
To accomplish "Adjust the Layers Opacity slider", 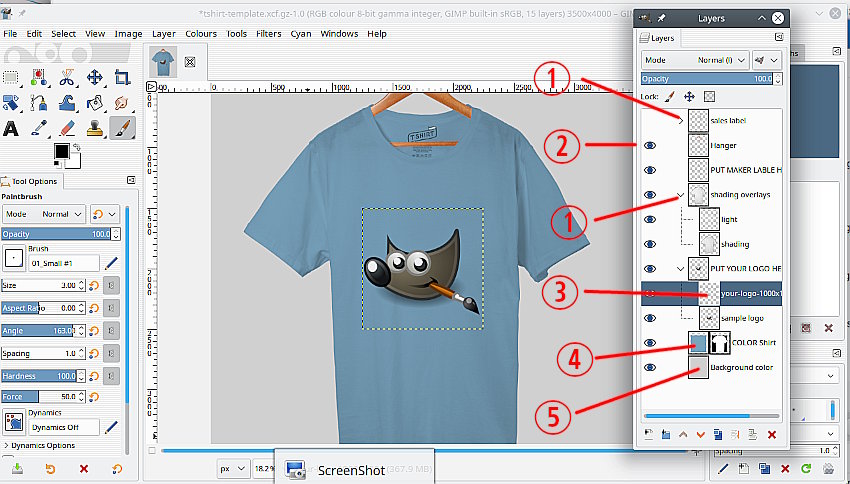I will pos(707,79).
